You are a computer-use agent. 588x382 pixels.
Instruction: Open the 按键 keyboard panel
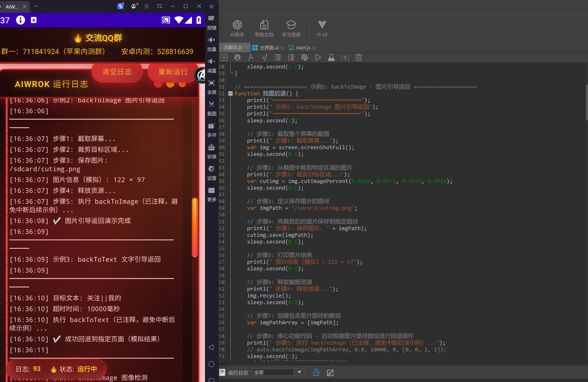pos(211,23)
